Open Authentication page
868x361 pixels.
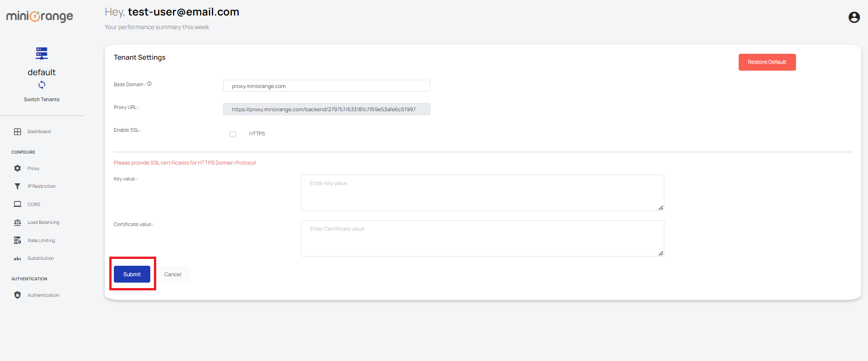44,295
